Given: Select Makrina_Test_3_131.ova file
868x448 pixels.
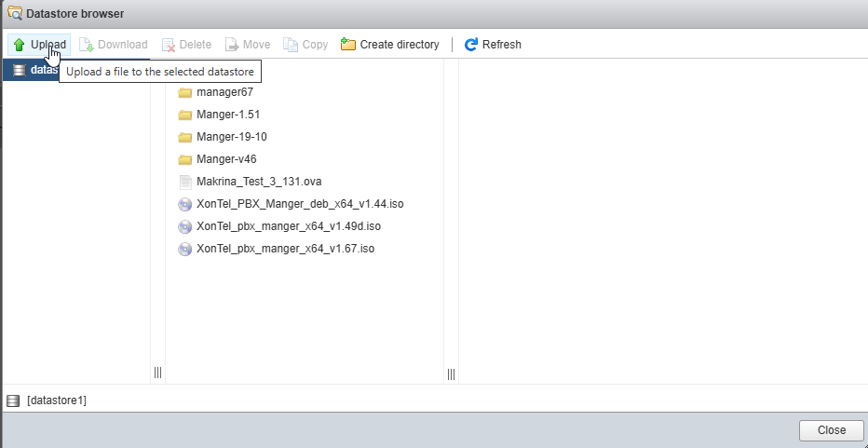Looking at the screenshot, I should coord(259,182).
